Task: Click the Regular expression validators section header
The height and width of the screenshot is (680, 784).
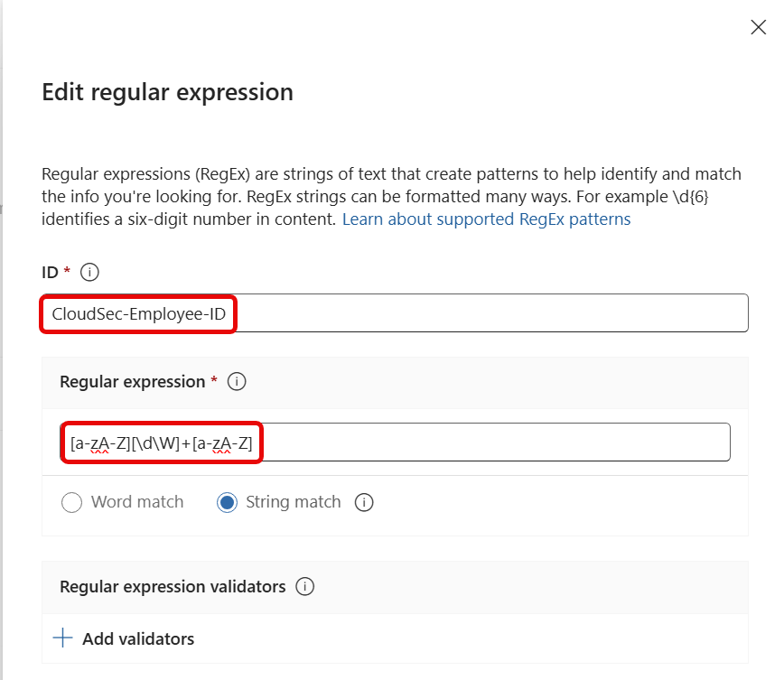Action: pos(172,587)
